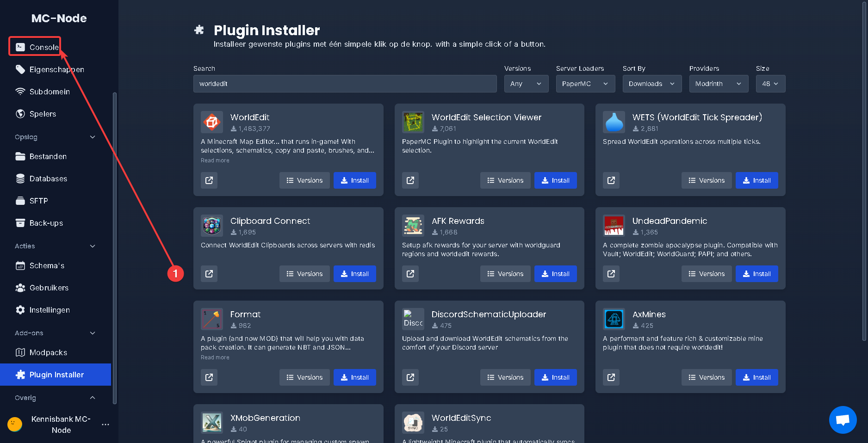Open the live chat bubble
Image resolution: width=868 pixels, height=443 pixels.
tap(843, 419)
